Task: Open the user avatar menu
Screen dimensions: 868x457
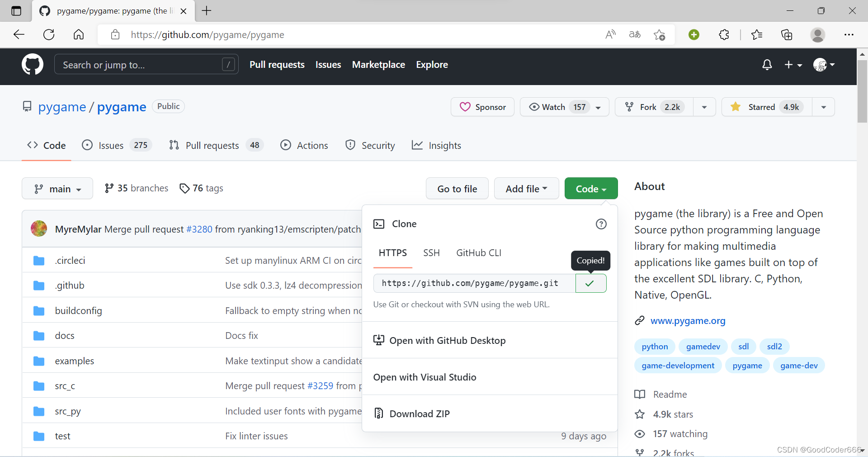Action: 824,65
